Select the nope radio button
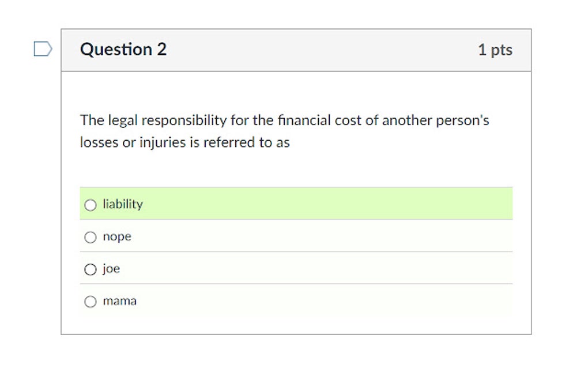The height and width of the screenshot is (368, 588). tap(90, 237)
